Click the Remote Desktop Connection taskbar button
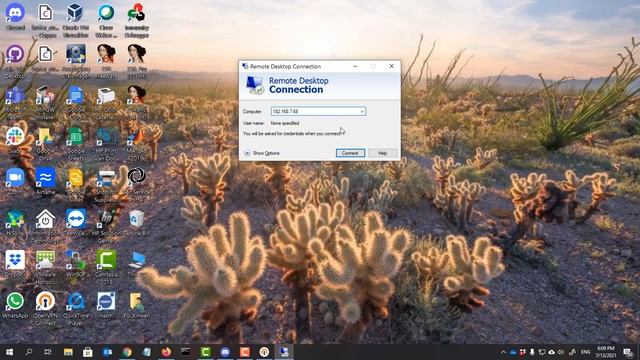Screen dimensions: 640x360 pos(284,352)
